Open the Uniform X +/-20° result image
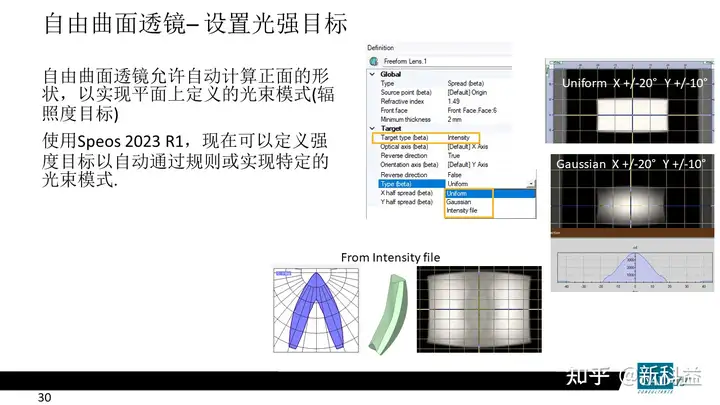 pyautogui.click(x=630, y=101)
